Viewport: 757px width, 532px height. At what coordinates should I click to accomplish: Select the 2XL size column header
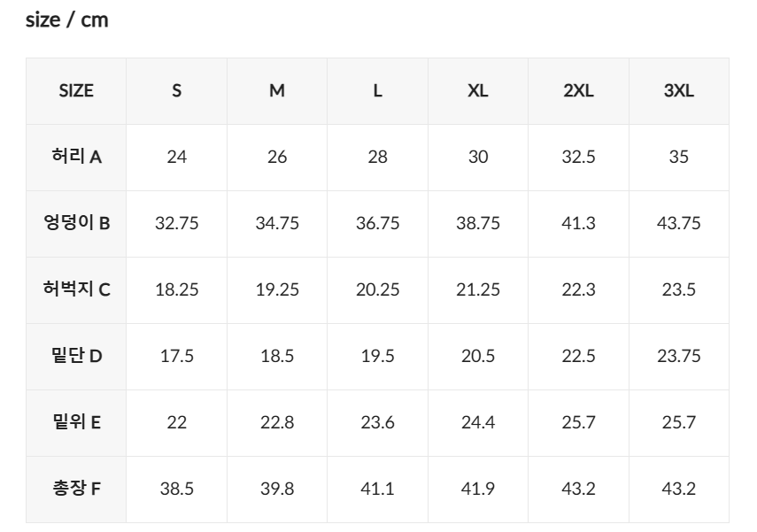(578, 91)
